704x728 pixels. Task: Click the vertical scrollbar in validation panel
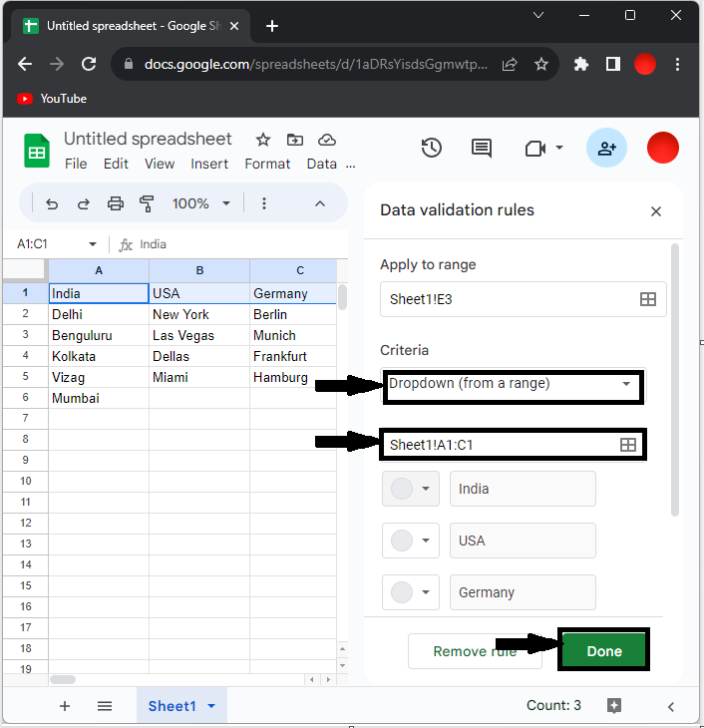pos(675,379)
